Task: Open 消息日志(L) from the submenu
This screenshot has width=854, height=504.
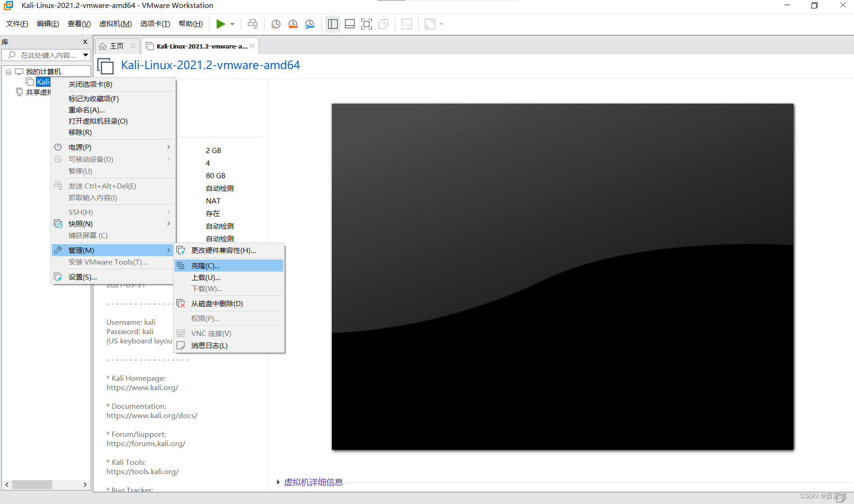Action: pos(229,346)
